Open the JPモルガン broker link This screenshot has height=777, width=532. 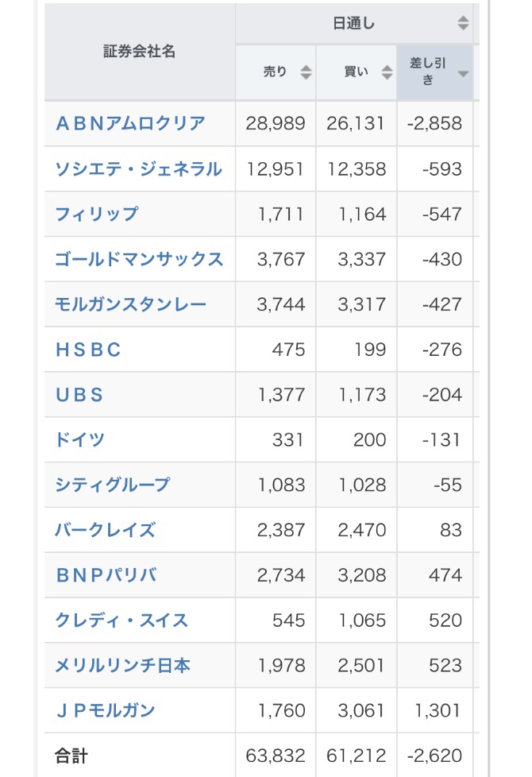coord(105,710)
